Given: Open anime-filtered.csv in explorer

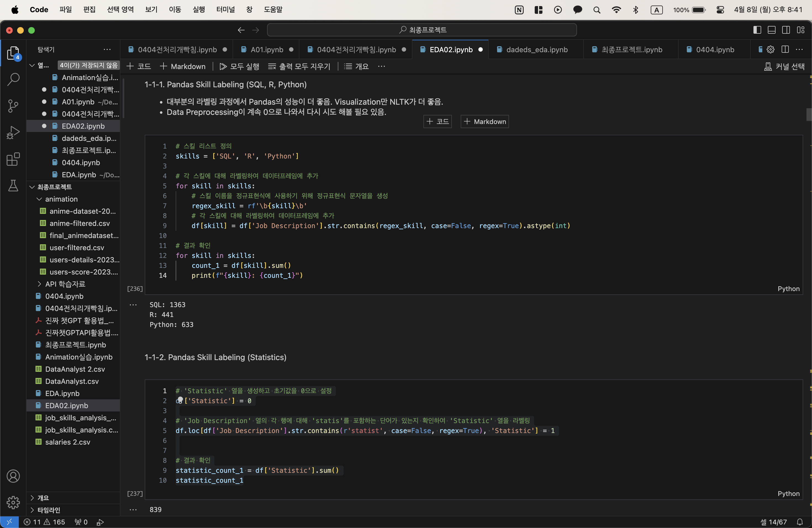Looking at the screenshot, I should (x=73, y=223).
